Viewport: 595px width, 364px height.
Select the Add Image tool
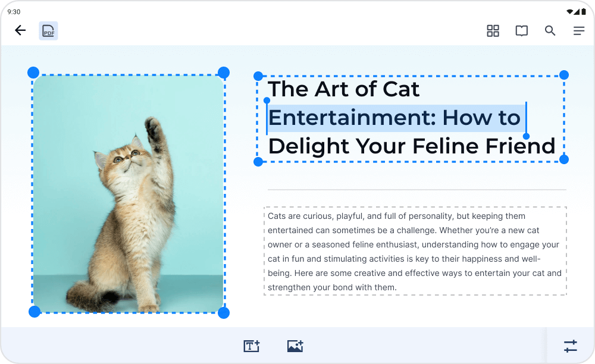point(295,346)
